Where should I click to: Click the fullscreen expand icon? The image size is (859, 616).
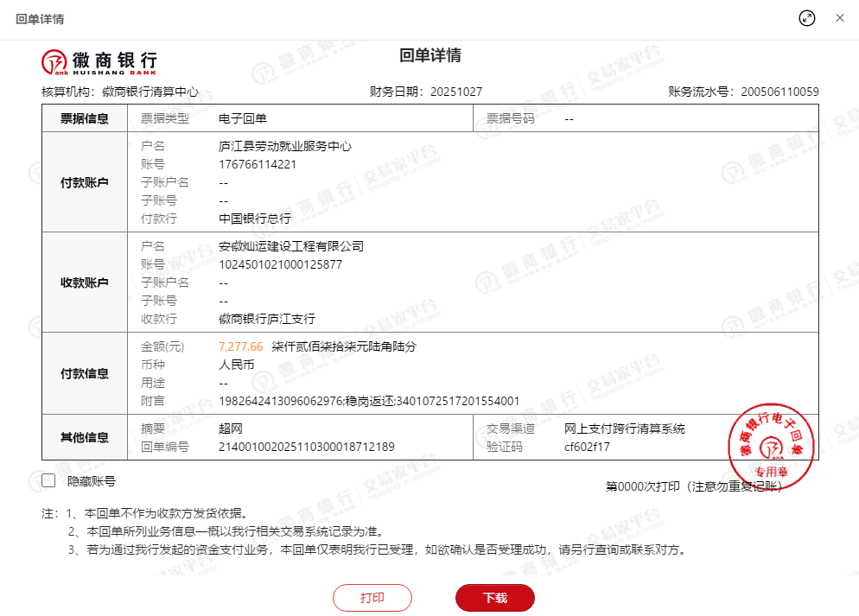click(807, 18)
